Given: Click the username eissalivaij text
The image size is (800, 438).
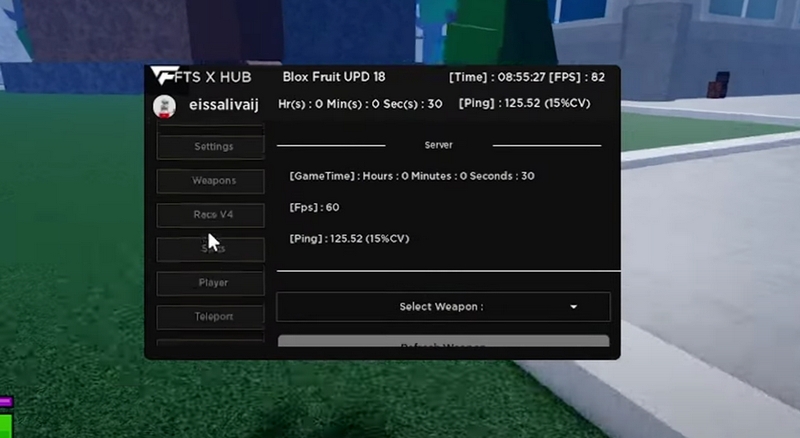Looking at the screenshot, I should (x=223, y=104).
